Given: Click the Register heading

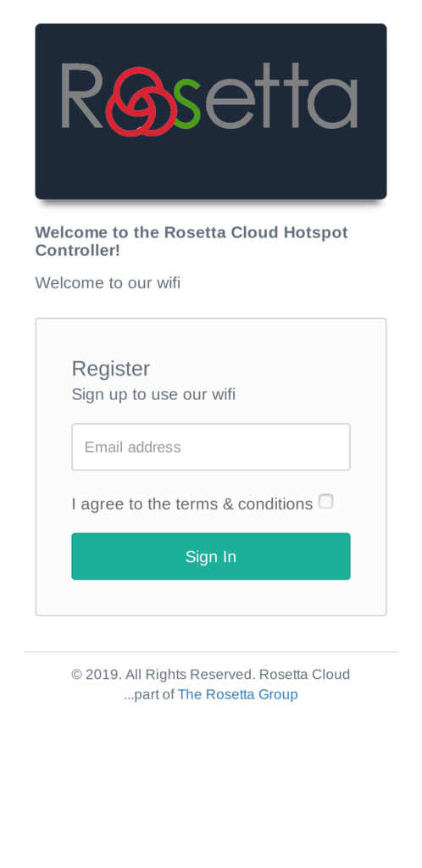Looking at the screenshot, I should (x=111, y=369).
